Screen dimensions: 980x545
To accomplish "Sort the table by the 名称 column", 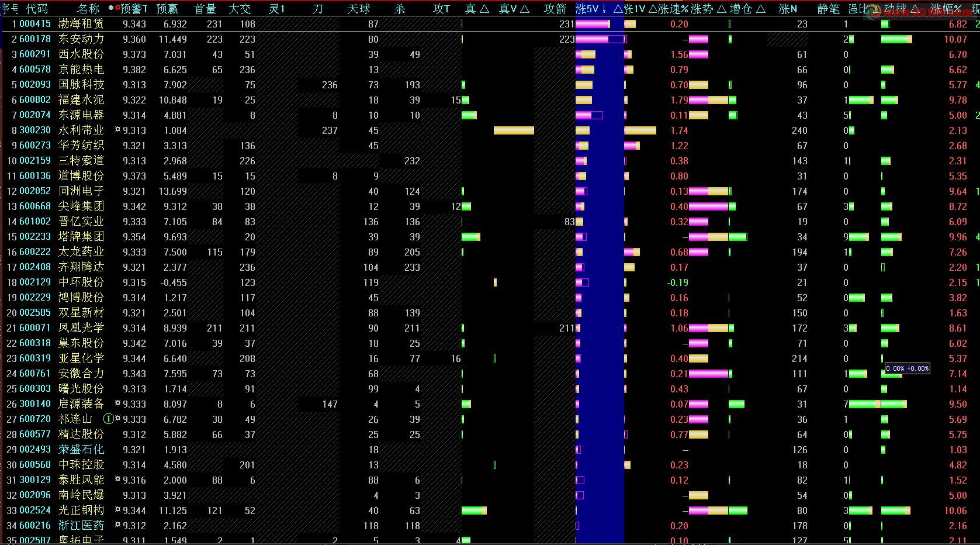I will (88, 9).
